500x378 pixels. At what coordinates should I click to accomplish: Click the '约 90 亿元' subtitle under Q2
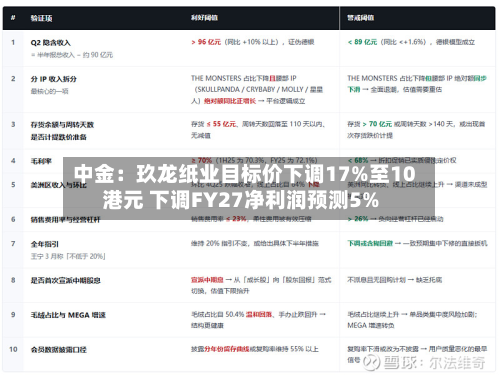pyautogui.click(x=98, y=55)
